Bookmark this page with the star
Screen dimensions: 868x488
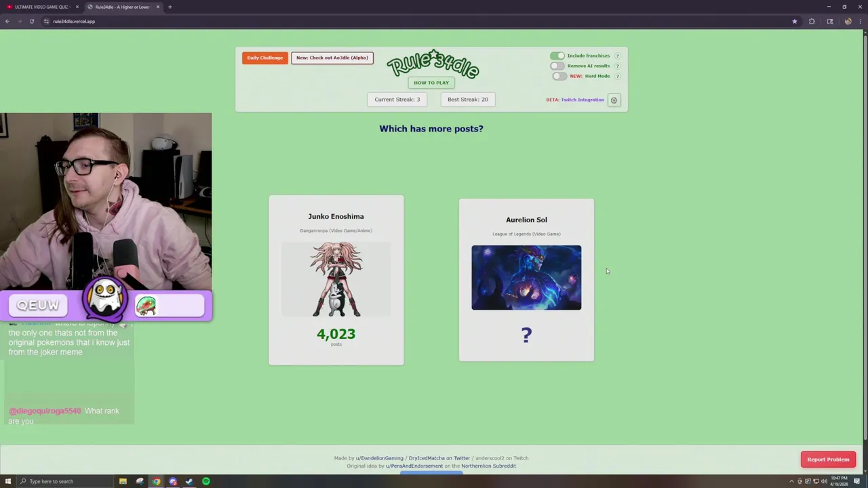[794, 21]
